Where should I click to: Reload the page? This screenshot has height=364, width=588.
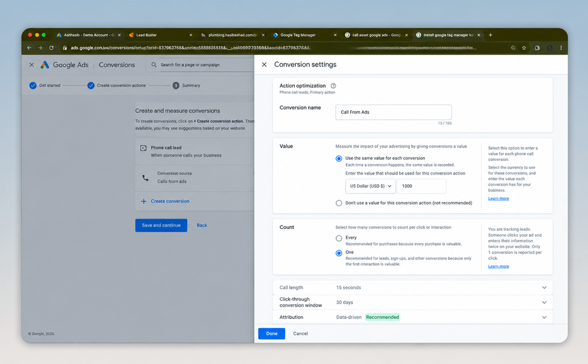pos(51,48)
